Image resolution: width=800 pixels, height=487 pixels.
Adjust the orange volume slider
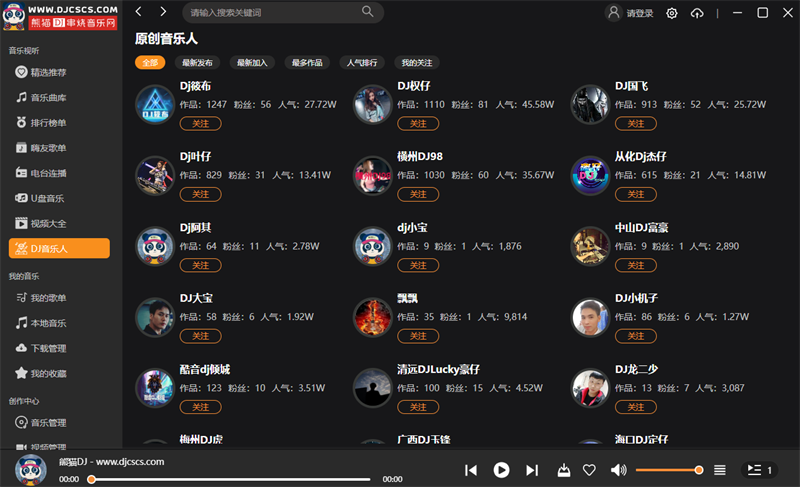667,470
